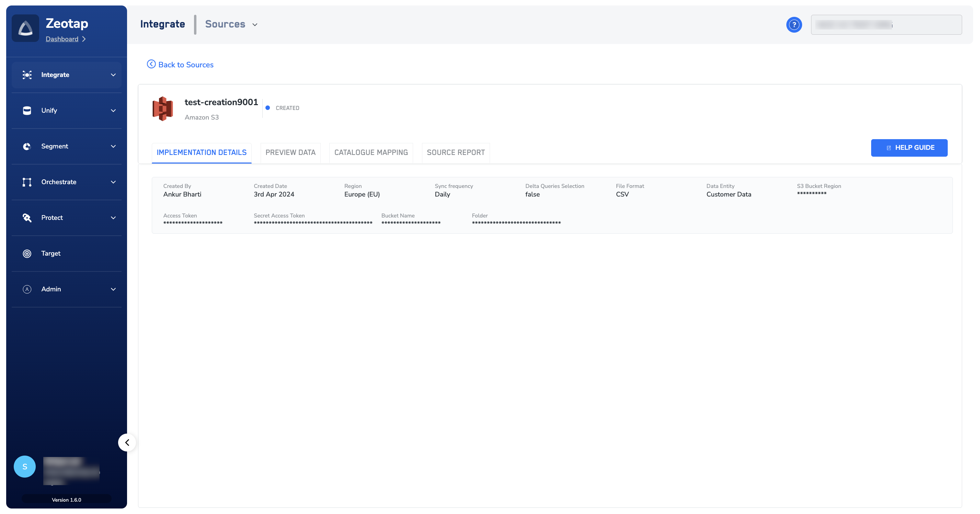This screenshot has width=980, height=514.
Task: Go back via Back to Sources link
Action: [180, 65]
